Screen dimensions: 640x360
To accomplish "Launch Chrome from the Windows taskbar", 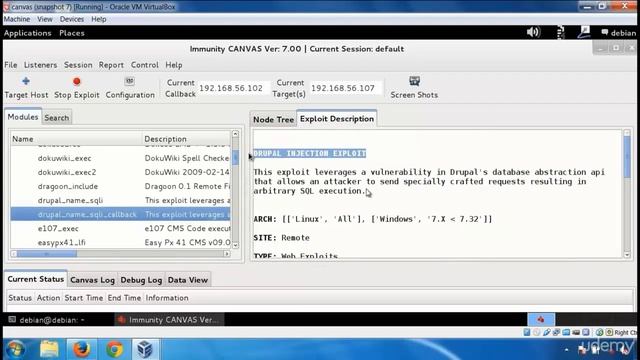I will (114, 349).
